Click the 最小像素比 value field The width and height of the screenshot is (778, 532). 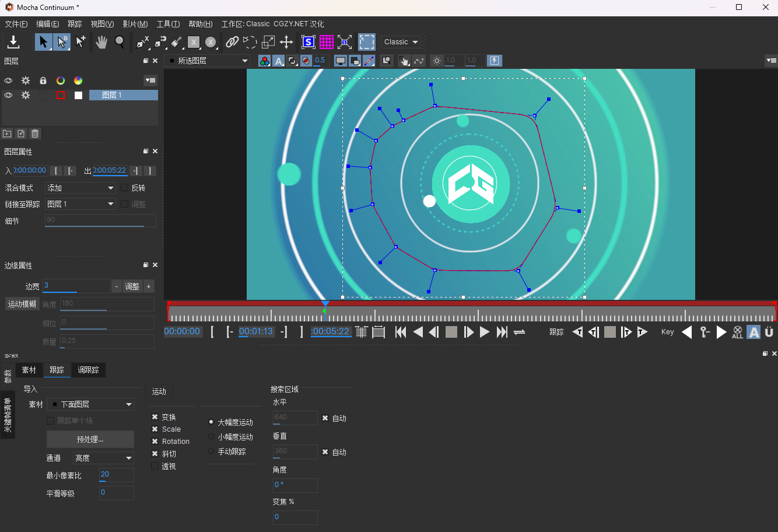click(116, 475)
